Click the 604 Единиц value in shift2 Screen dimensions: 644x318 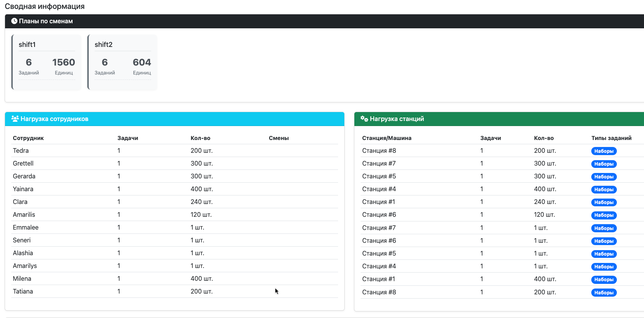click(142, 62)
